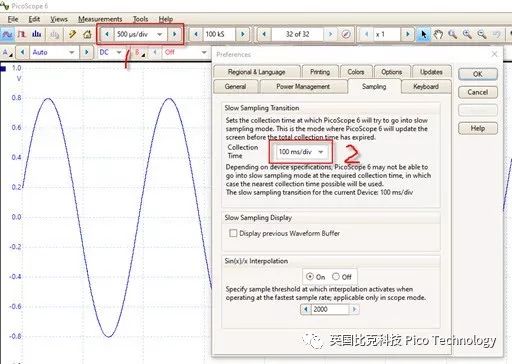This screenshot has height=364, width=512.
Task: Increase the 100 kS sample count
Action: [x=243, y=34]
